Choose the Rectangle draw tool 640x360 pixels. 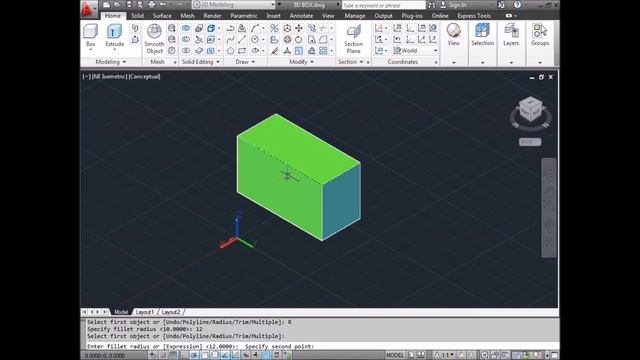[242, 51]
